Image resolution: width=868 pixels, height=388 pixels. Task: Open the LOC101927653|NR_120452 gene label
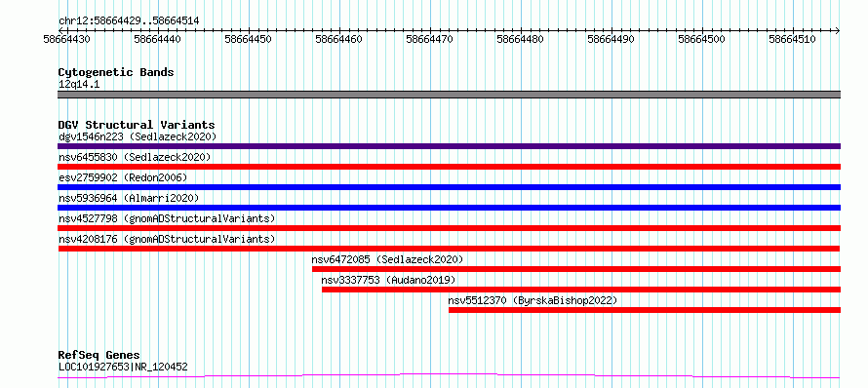(123, 367)
